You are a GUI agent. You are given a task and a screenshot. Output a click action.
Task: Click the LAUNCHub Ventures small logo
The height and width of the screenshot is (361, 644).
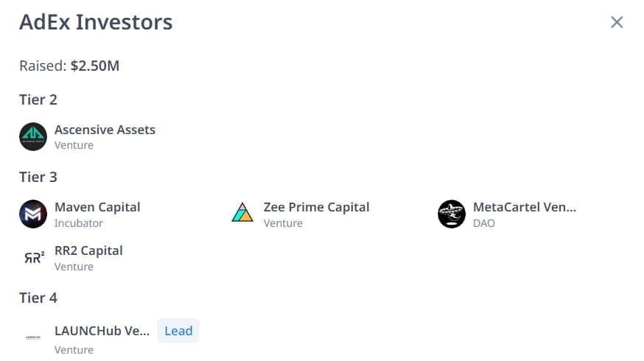(x=33, y=337)
